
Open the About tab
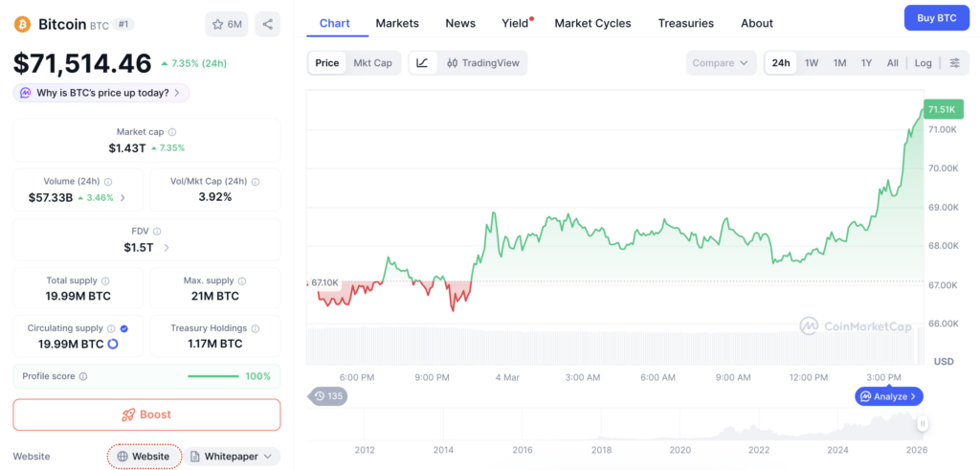coord(757,23)
